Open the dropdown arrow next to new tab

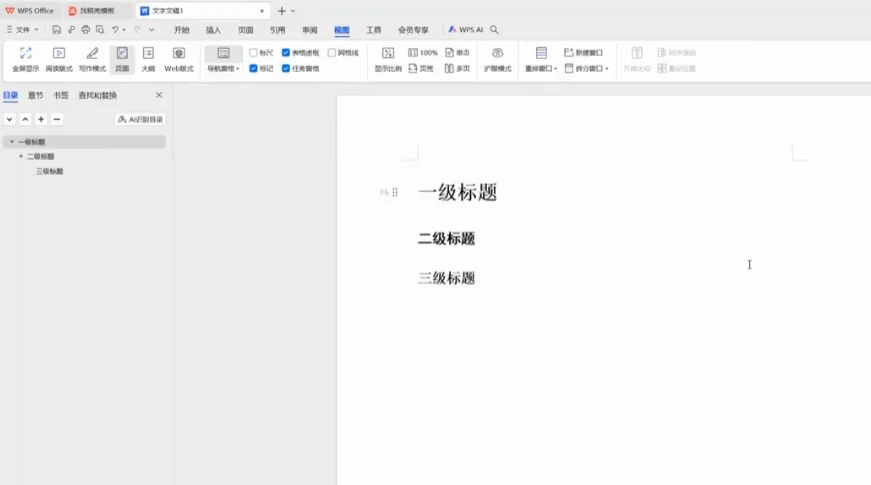(293, 11)
